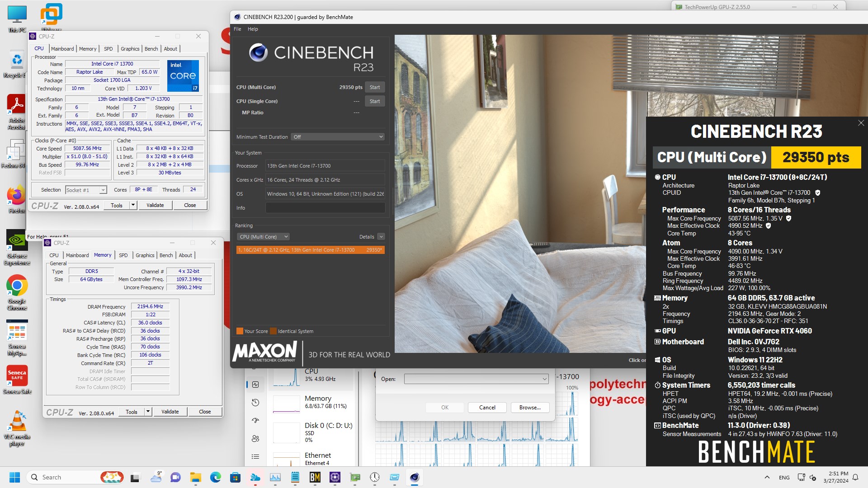Open Cinebench Help menu
868x488 pixels.
coord(253,29)
